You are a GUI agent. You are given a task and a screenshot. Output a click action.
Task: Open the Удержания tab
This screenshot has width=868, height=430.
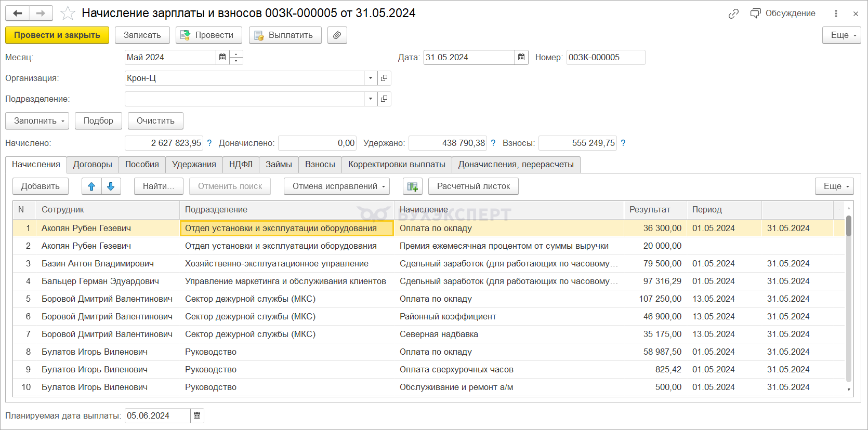click(x=194, y=165)
